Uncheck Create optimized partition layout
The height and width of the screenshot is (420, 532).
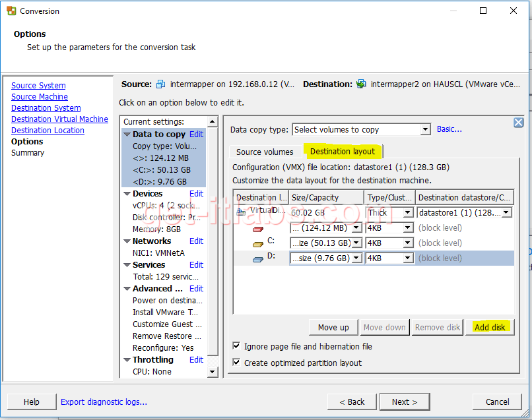point(236,363)
